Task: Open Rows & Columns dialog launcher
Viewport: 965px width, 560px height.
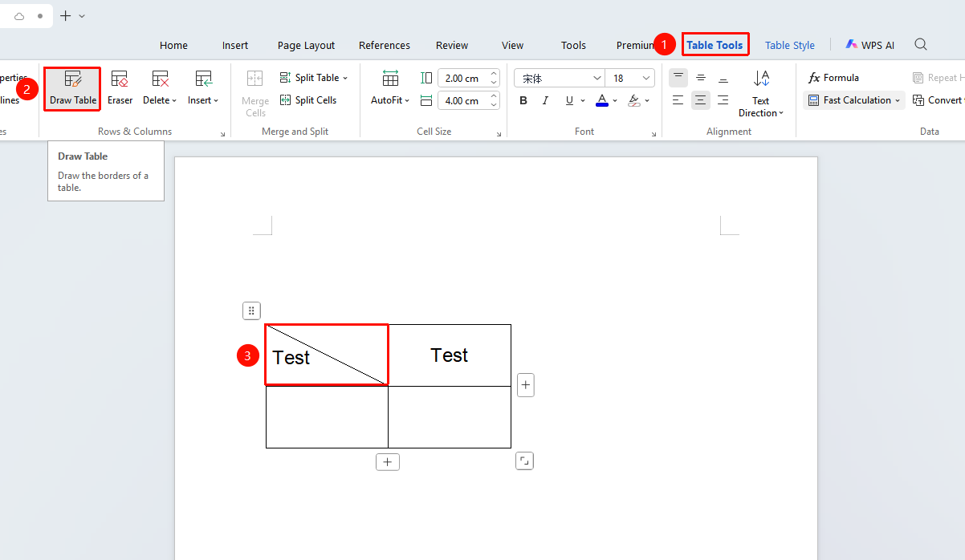Action: coord(222,135)
